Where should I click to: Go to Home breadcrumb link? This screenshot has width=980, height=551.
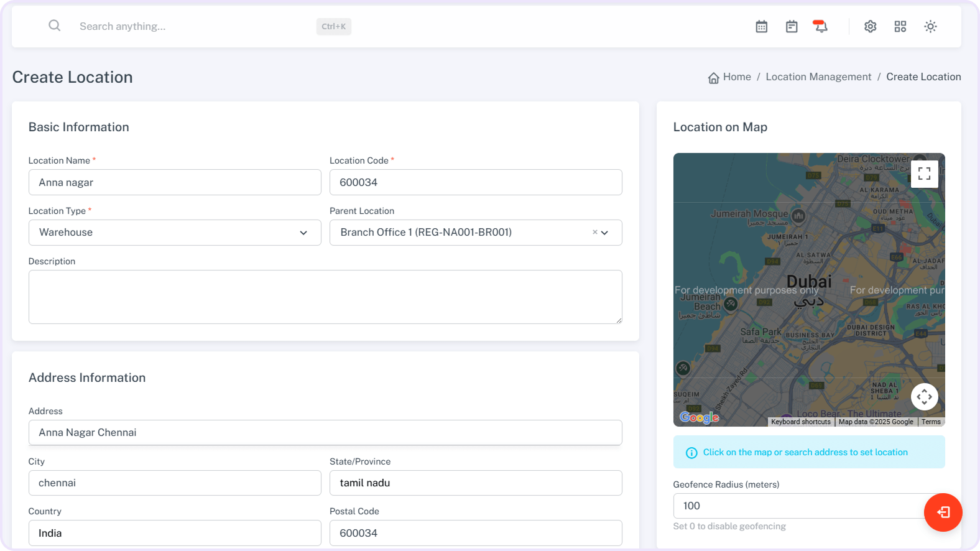click(x=736, y=77)
